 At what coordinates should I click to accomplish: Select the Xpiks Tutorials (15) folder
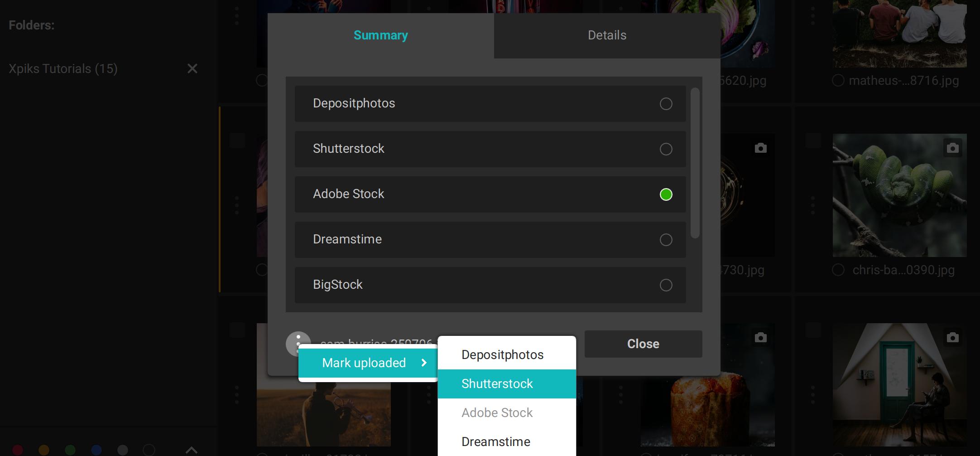click(x=63, y=68)
